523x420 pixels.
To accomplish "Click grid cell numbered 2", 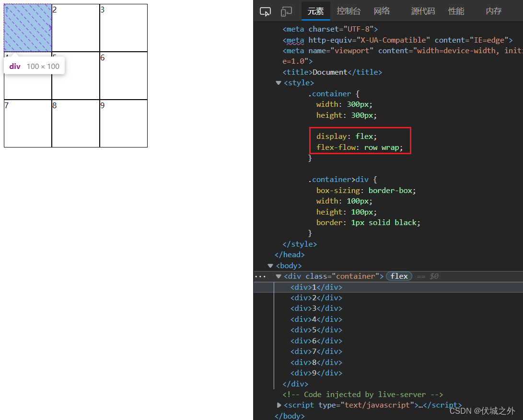I will pos(76,28).
